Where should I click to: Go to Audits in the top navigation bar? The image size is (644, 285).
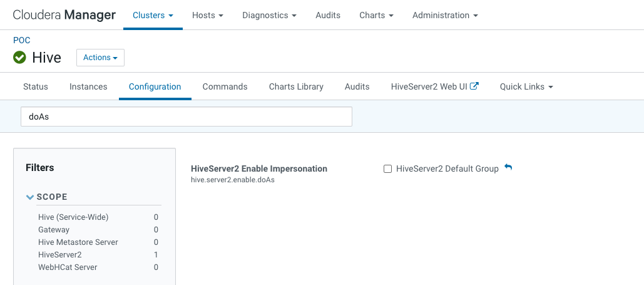point(328,15)
